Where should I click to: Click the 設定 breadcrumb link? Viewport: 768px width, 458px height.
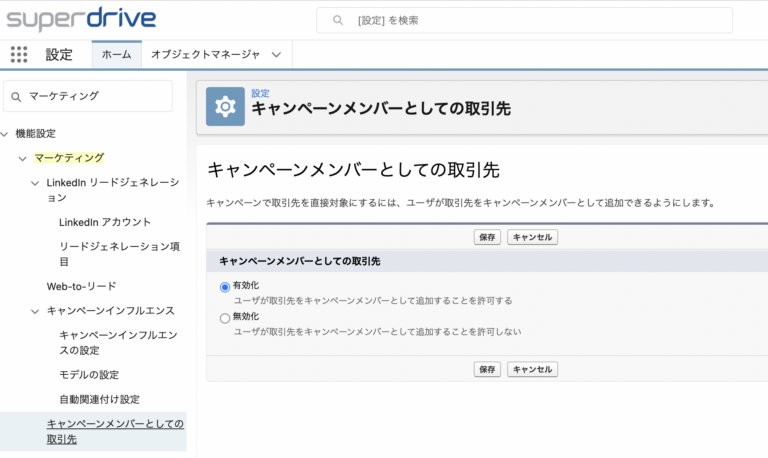tap(261, 93)
